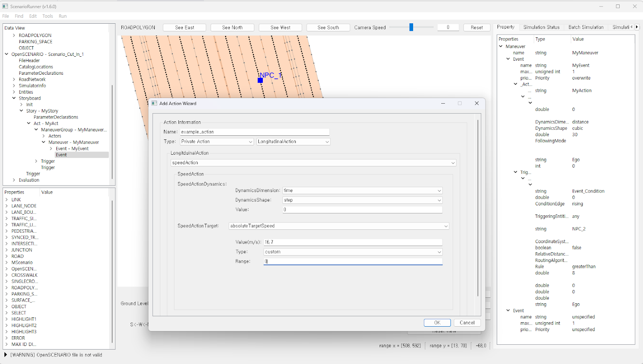Close the Add Action Wizard dialog
Viewport: 643px width, 364px height.
(477, 103)
